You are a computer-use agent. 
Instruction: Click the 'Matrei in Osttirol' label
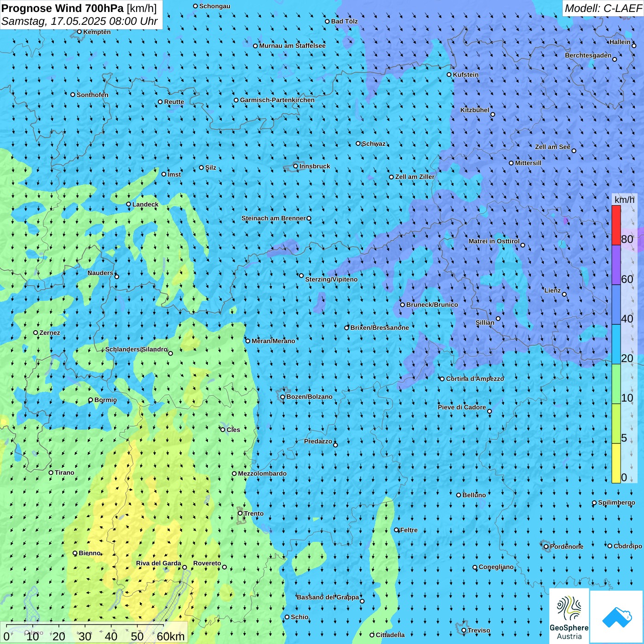(x=494, y=241)
